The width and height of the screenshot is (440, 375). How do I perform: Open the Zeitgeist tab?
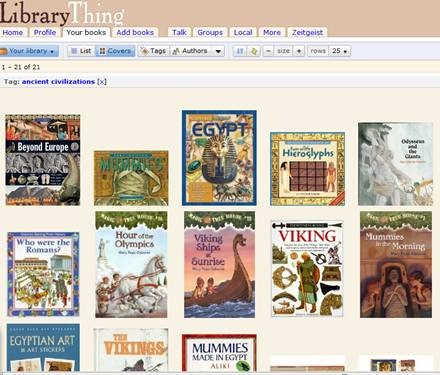[307, 32]
